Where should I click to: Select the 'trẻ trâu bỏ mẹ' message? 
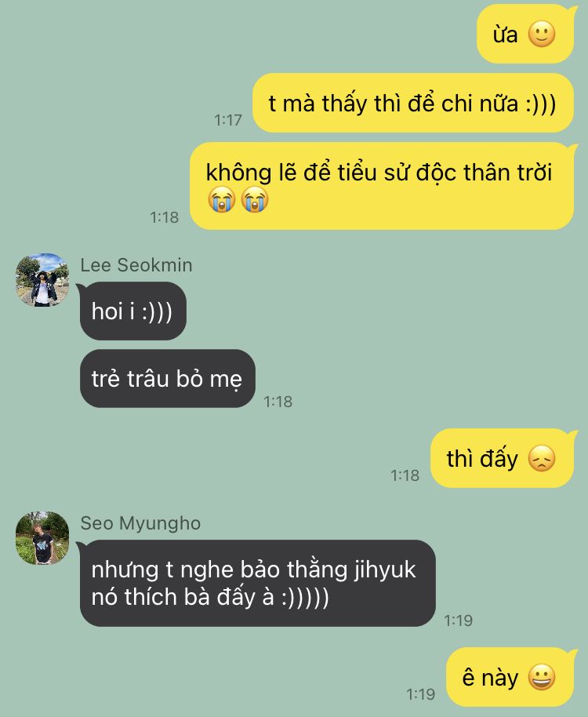click(167, 379)
